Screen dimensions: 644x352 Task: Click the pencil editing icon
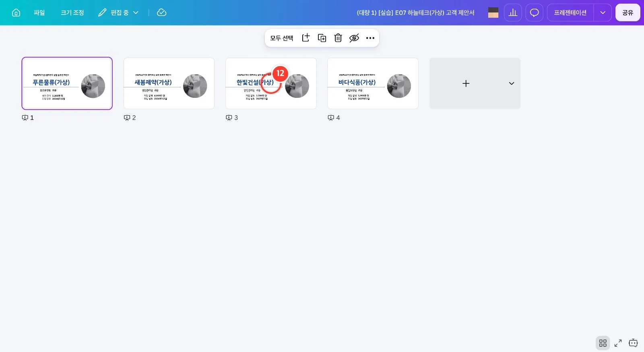point(102,12)
